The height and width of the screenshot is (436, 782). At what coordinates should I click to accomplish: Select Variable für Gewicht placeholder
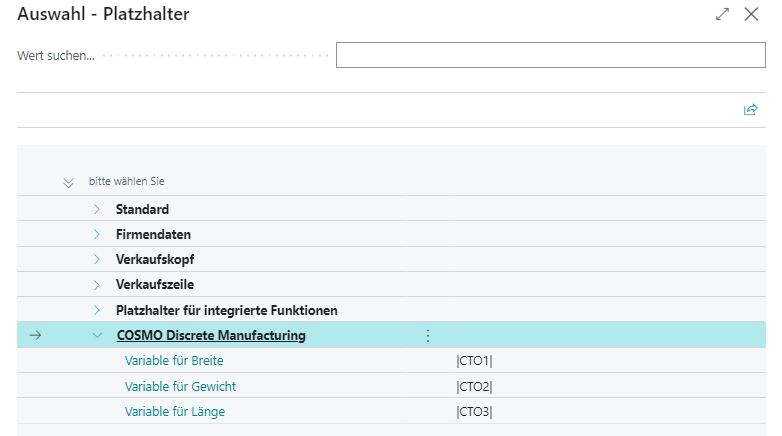(180, 386)
